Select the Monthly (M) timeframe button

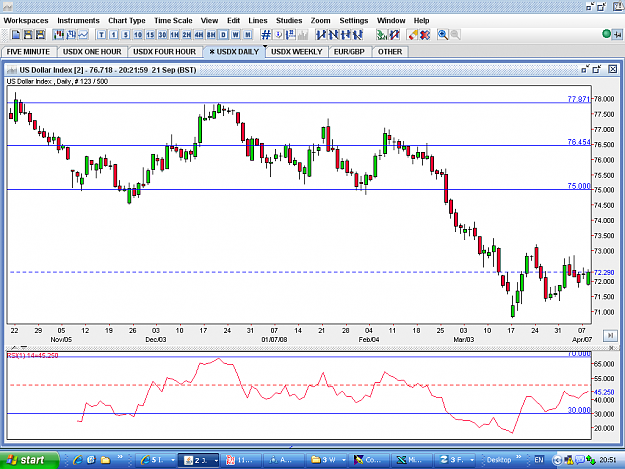tap(248, 35)
